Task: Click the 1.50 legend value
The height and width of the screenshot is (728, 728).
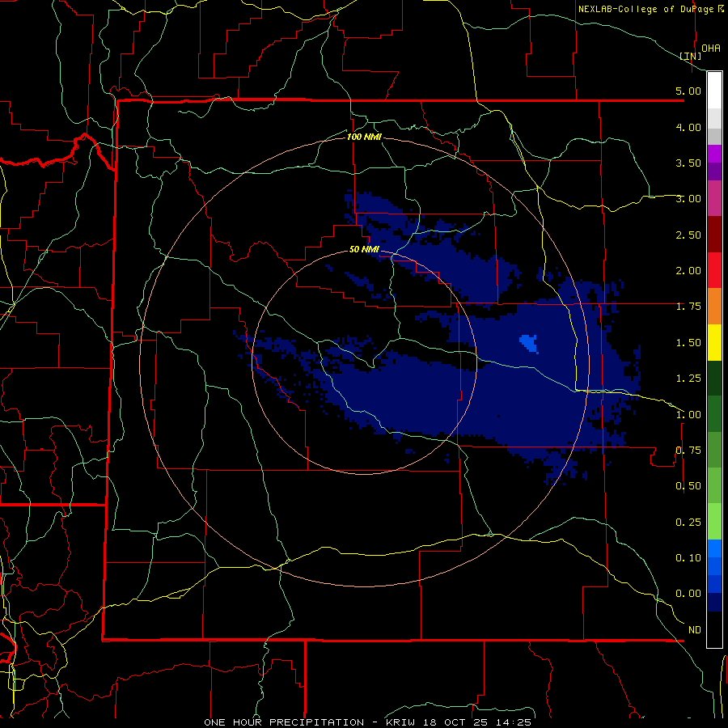Action: click(688, 343)
